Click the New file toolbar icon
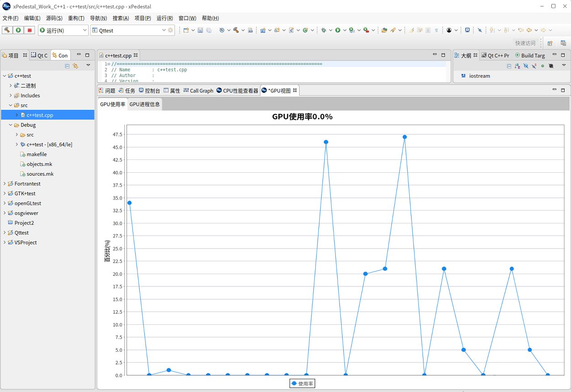This screenshot has width=571, height=392. pyautogui.click(x=186, y=30)
